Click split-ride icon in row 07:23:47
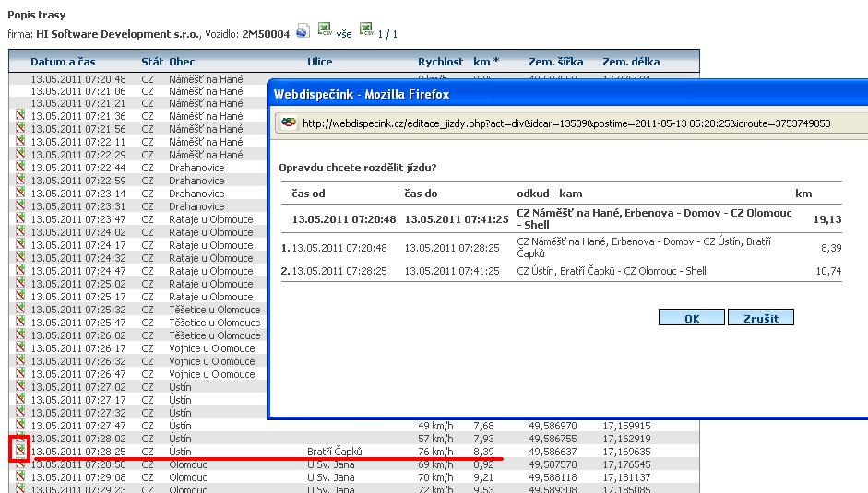This screenshot has width=868, height=493. tap(20, 218)
